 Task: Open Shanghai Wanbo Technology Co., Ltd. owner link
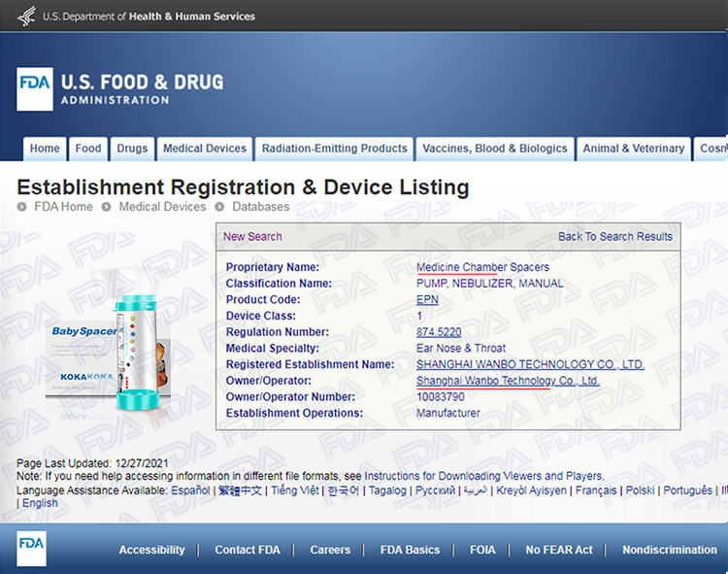point(508,381)
